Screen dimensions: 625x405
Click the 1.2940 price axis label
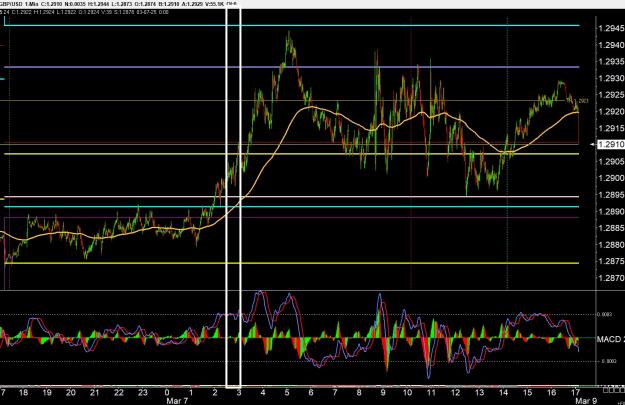611,45
